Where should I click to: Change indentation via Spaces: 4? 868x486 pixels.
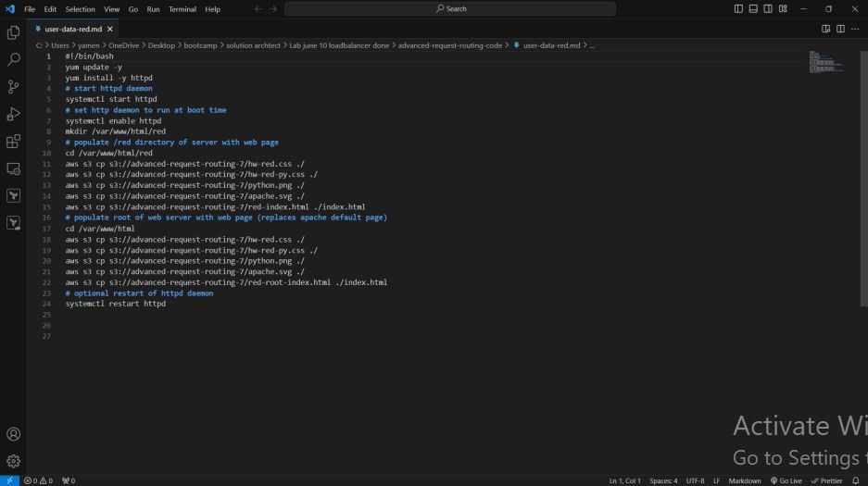[x=663, y=480]
